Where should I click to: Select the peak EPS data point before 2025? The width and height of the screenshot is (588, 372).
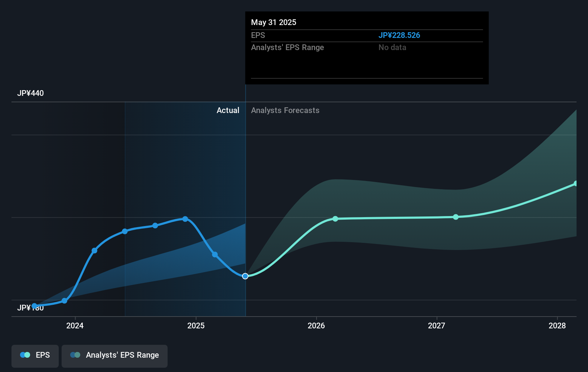(185, 219)
